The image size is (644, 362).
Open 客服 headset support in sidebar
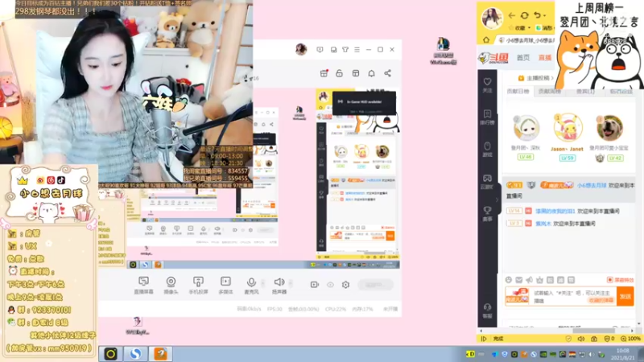coord(487,311)
